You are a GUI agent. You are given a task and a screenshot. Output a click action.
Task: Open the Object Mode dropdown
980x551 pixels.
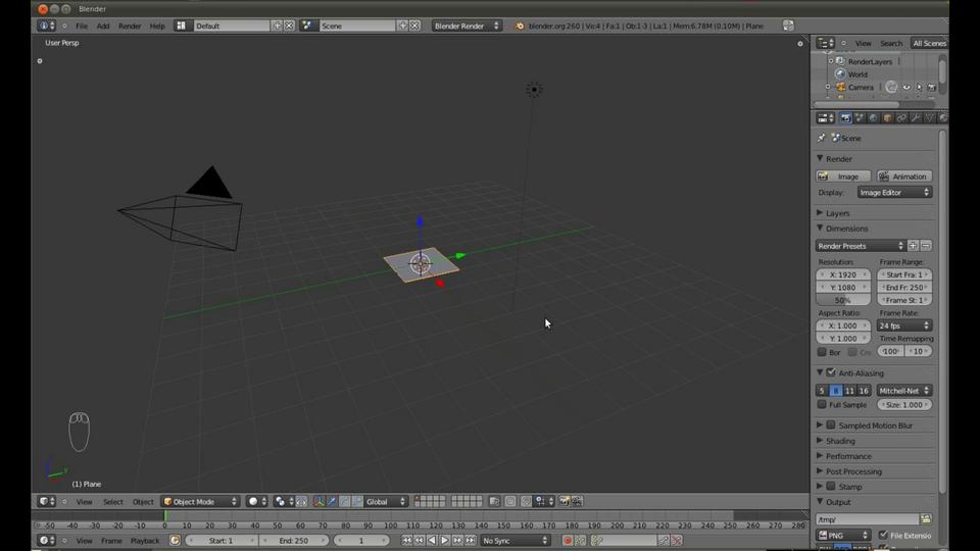(x=201, y=502)
